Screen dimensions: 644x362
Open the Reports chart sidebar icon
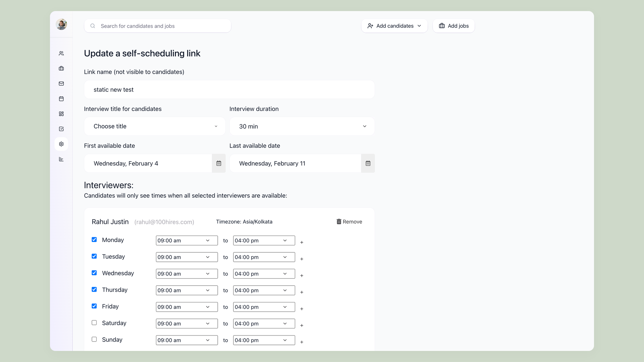pyautogui.click(x=61, y=159)
